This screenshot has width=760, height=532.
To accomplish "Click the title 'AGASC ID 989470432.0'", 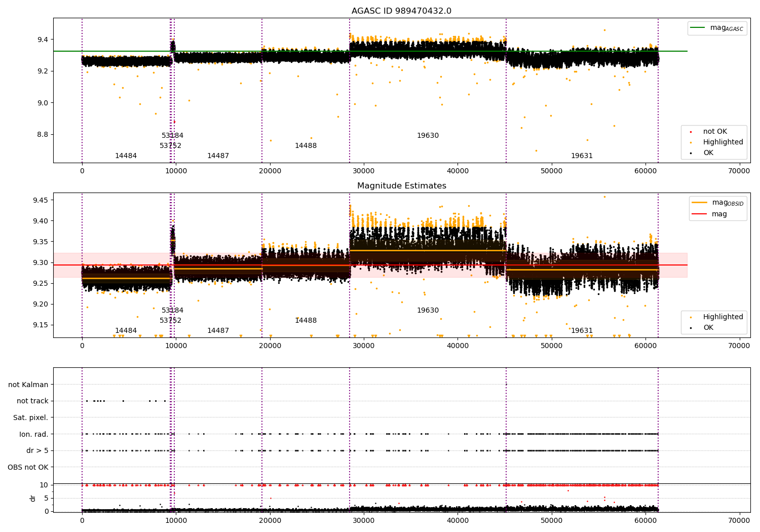I will (401, 11).
